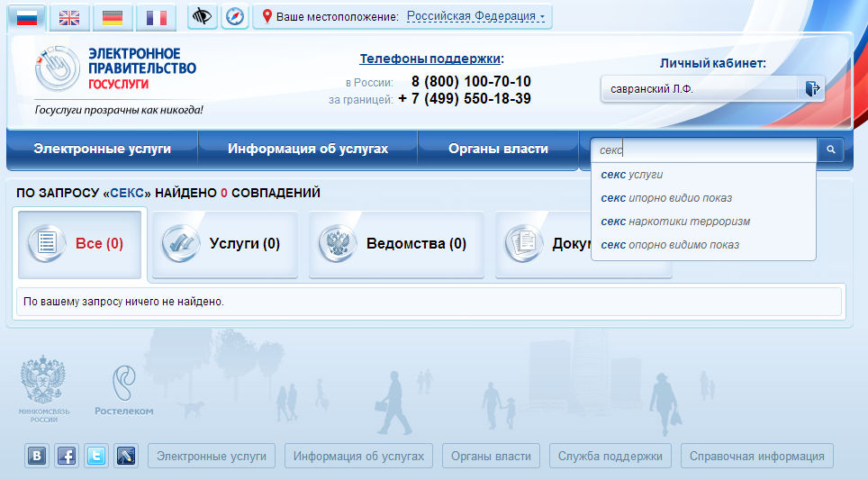Click the Все list document icon

tap(47, 243)
